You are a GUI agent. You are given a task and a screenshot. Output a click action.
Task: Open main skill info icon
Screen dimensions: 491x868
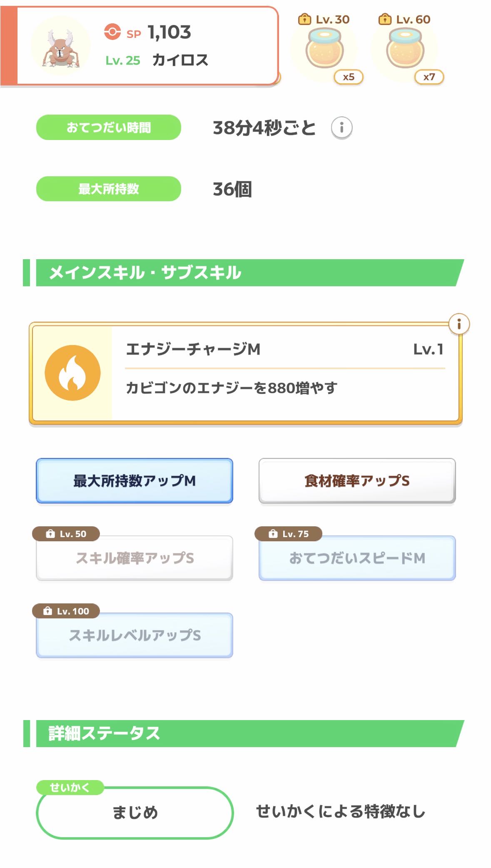[x=459, y=324]
